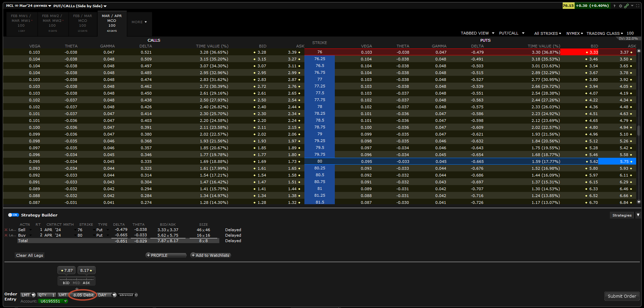This screenshot has width=644, height=308.
Task: Click the Clear All Legs button
Action: point(30,255)
